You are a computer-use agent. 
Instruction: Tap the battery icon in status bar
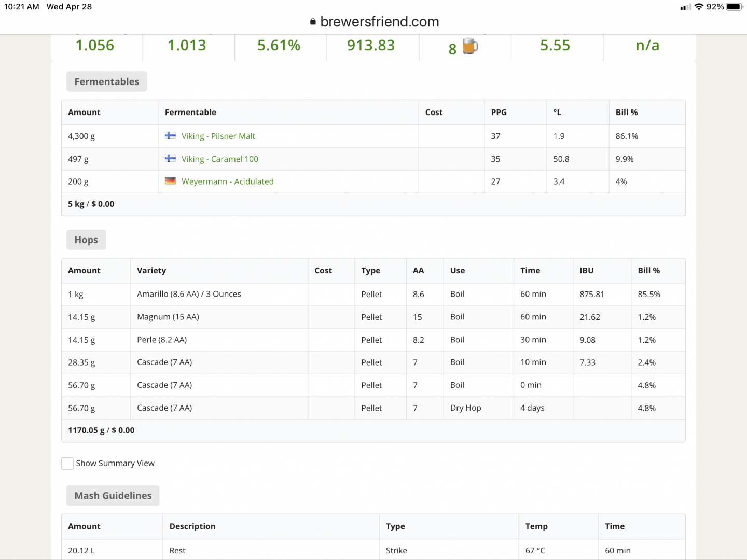click(x=735, y=7)
